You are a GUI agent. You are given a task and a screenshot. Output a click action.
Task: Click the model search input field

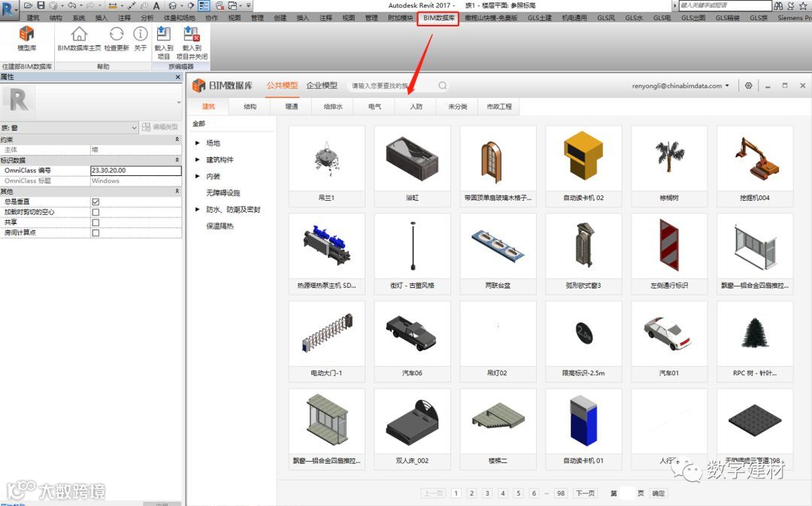391,86
